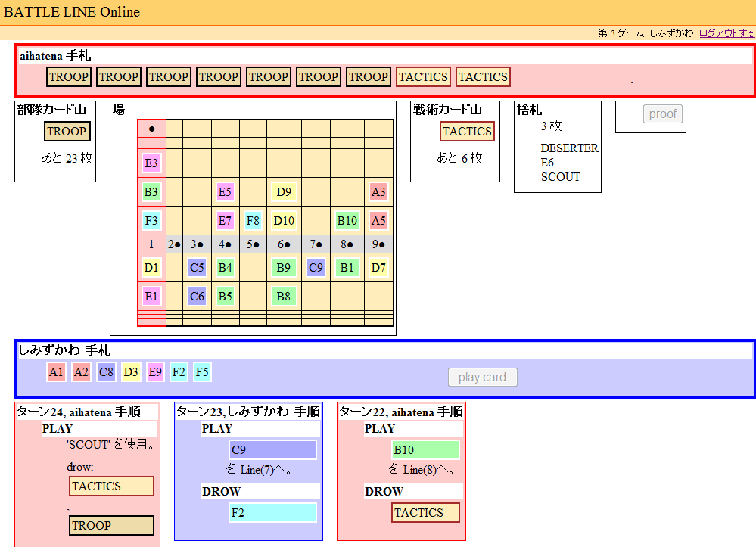The width and height of the screenshot is (756, 547).
Task: Select the D3 card in hand
Action: click(x=131, y=372)
